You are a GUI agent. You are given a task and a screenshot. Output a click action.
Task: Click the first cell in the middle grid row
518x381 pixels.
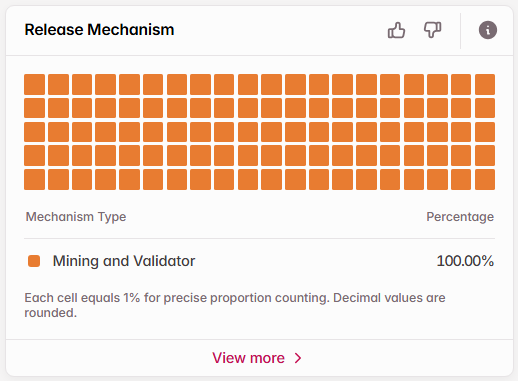34,132
